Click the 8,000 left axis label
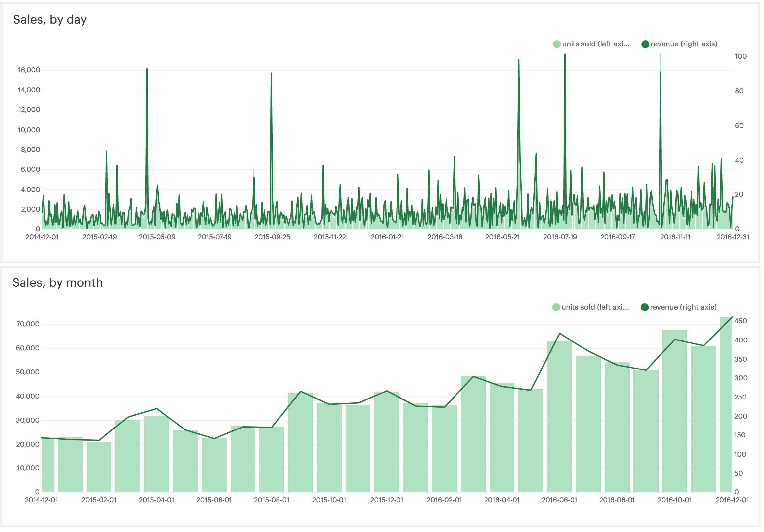Viewport: 764px width, 532px height. pos(31,150)
